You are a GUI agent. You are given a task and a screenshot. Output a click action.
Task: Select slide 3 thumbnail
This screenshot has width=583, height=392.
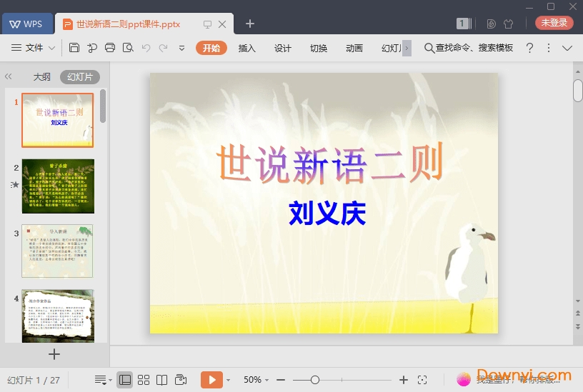pos(57,251)
